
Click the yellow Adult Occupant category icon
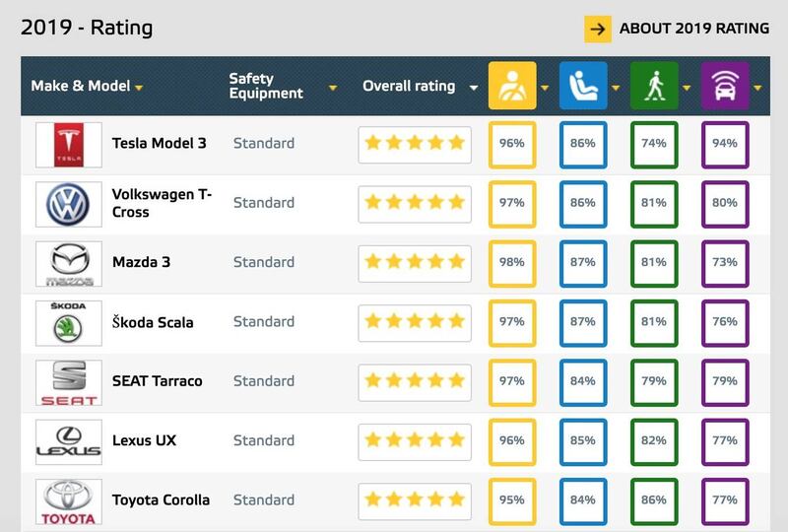click(512, 86)
